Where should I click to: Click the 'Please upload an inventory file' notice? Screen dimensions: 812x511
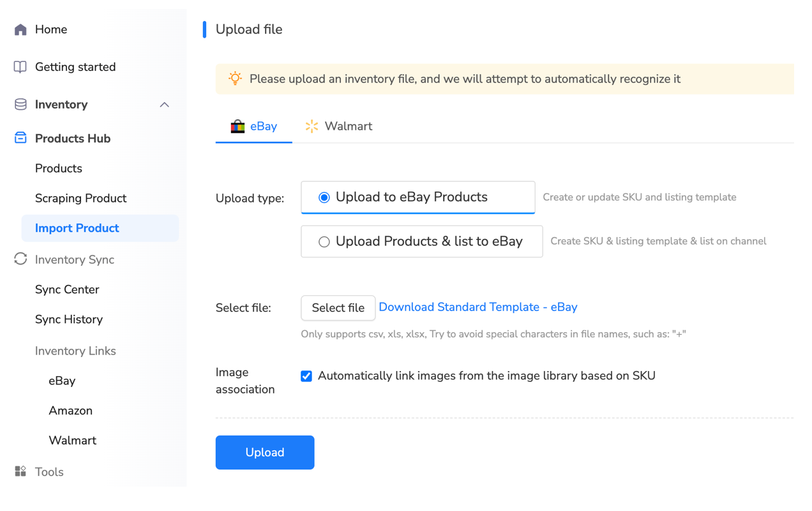coord(465,79)
